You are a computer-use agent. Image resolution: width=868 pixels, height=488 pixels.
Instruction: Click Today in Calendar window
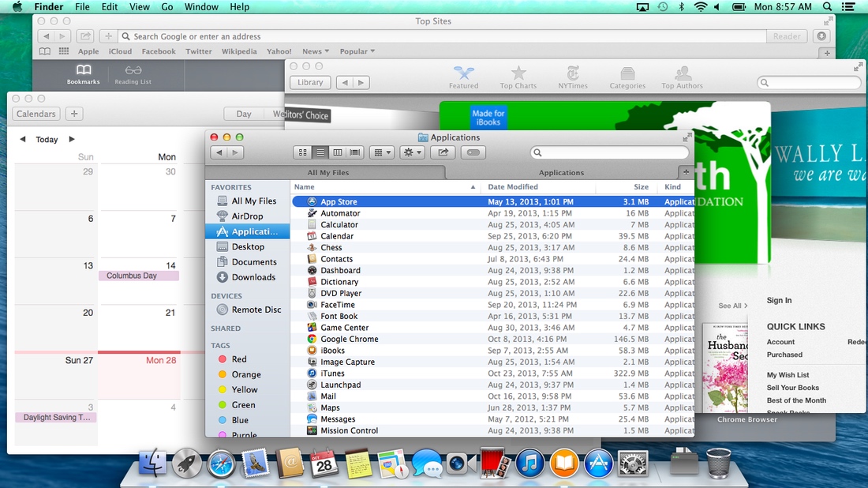(47, 140)
